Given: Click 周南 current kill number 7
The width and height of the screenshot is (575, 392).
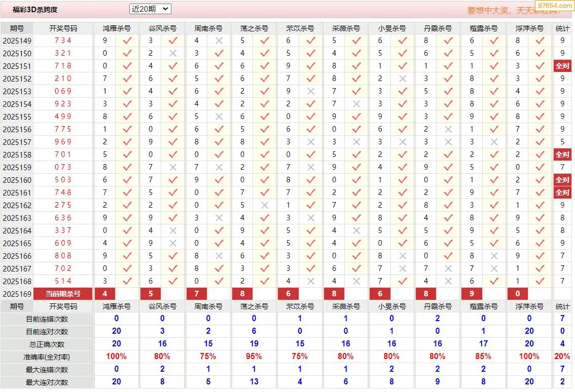Looking at the screenshot, I should click(x=197, y=294).
